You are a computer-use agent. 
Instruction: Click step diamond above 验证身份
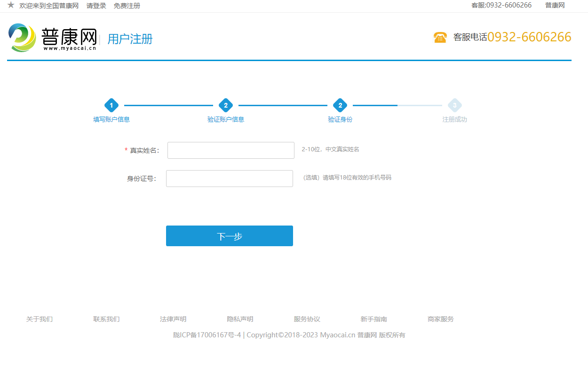click(340, 105)
